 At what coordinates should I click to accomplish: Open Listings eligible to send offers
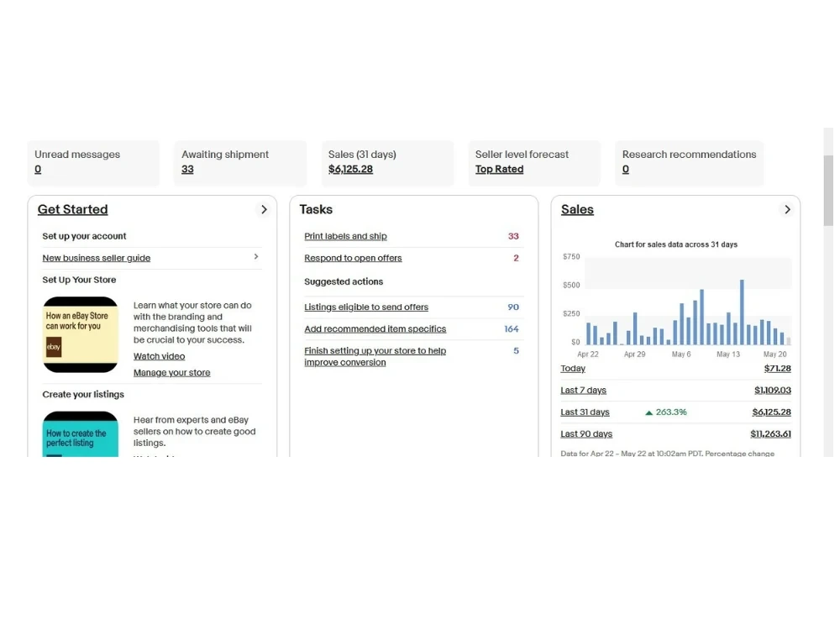tap(366, 307)
